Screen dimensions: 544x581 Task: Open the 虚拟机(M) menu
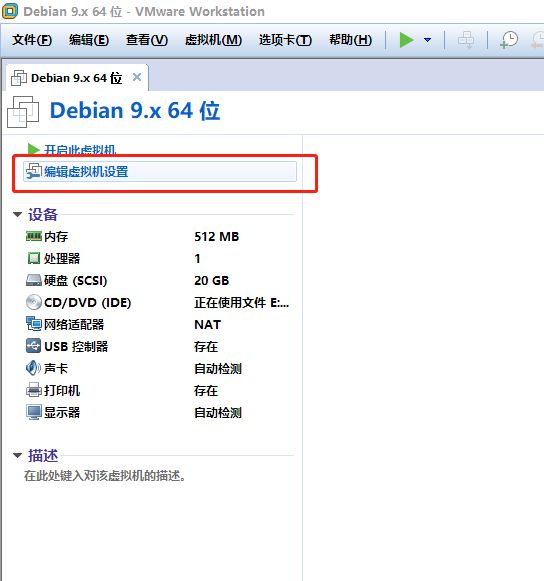[213, 40]
